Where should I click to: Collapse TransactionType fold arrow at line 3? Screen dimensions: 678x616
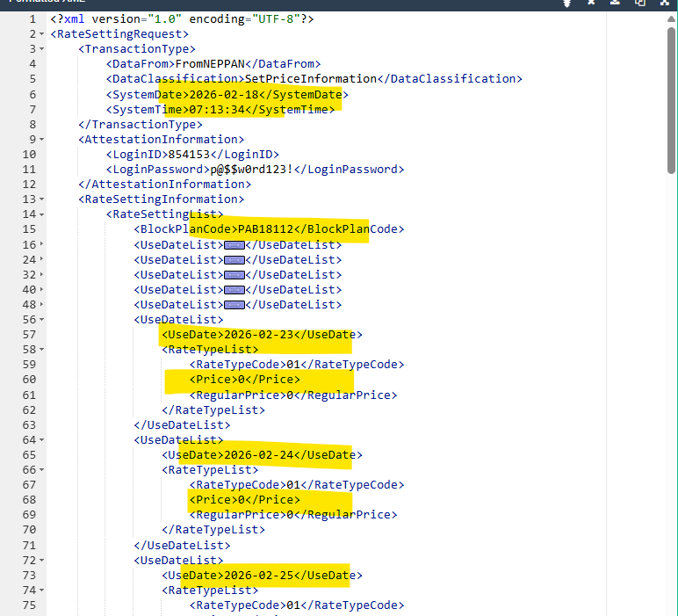(41, 49)
